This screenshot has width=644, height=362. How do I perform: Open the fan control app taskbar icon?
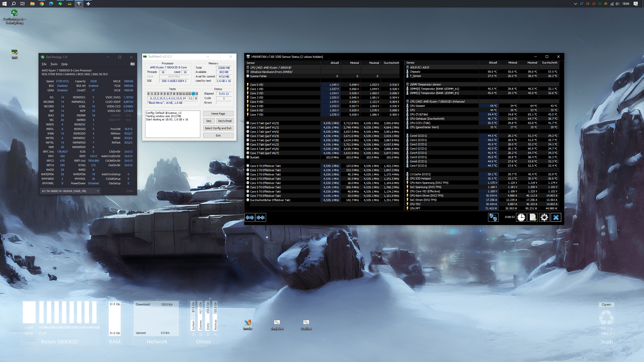tap(88, 4)
